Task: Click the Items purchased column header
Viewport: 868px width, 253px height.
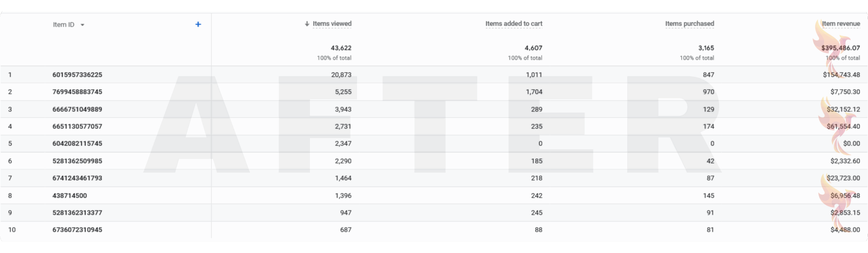Action: pyautogui.click(x=689, y=24)
